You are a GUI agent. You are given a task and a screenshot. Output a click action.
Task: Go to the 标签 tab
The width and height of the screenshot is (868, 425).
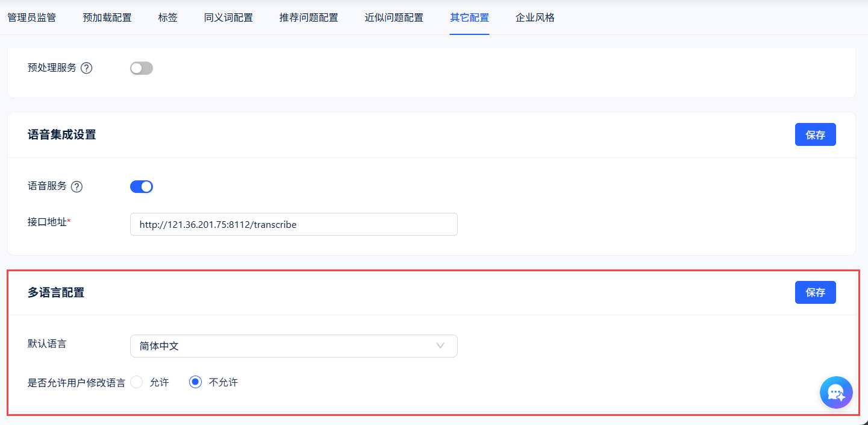167,17
